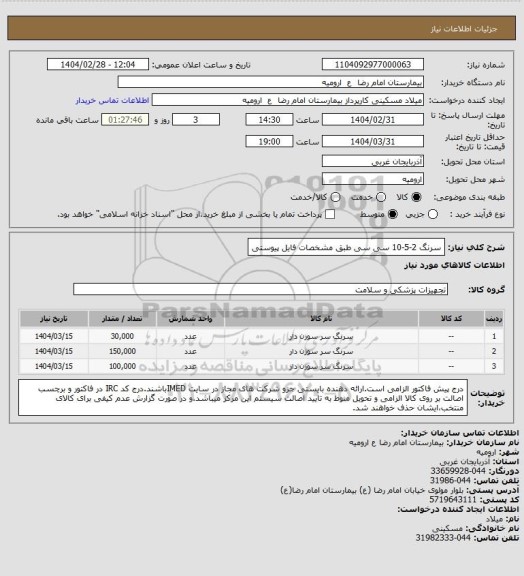524x576 pixels.
Task: Click the نام کالا column header
Action: point(322,318)
